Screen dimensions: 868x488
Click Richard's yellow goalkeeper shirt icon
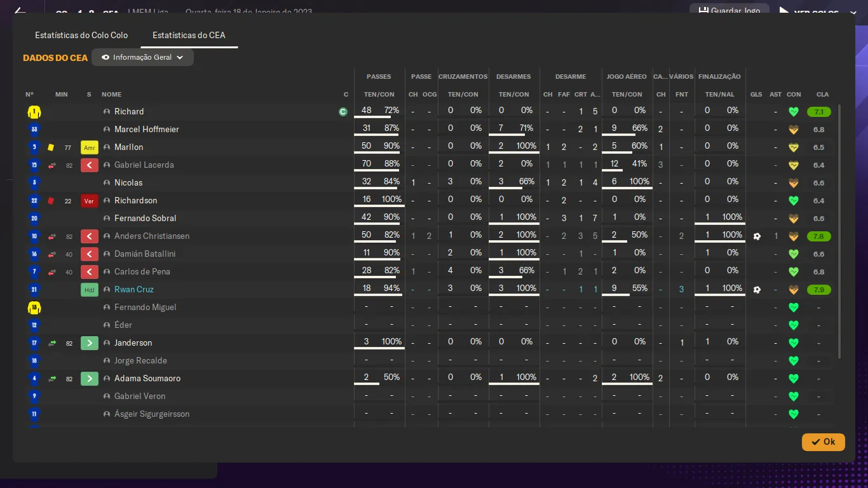tap(34, 112)
